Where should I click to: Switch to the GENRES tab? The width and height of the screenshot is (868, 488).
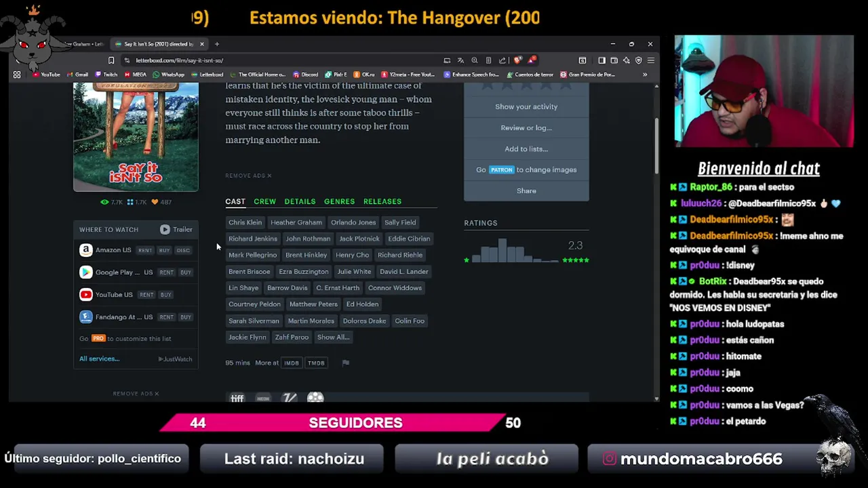pyautogui.click(x=339, y=202)
